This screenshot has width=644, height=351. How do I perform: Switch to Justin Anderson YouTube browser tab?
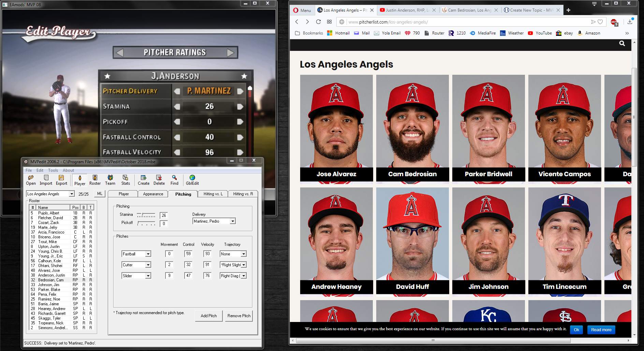[407, 10]
